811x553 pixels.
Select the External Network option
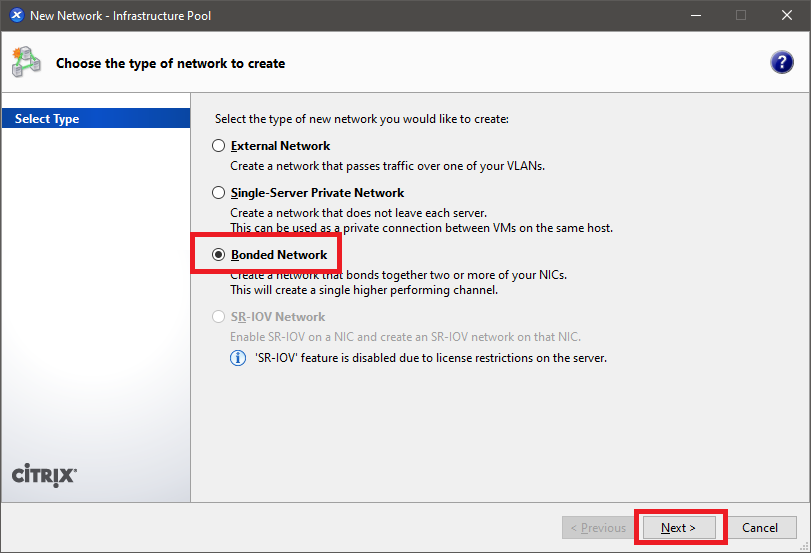(x=219, y=146)
